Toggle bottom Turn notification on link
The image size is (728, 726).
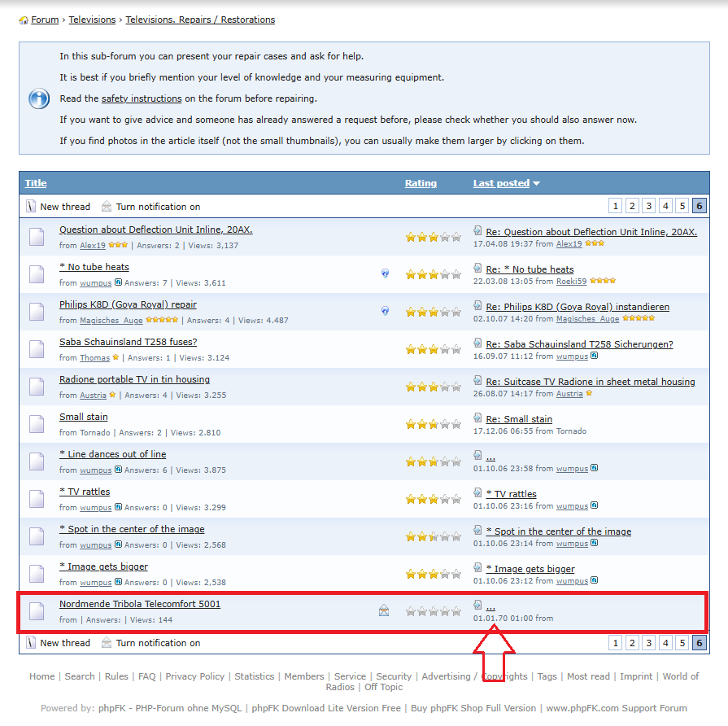click(158, 643)
